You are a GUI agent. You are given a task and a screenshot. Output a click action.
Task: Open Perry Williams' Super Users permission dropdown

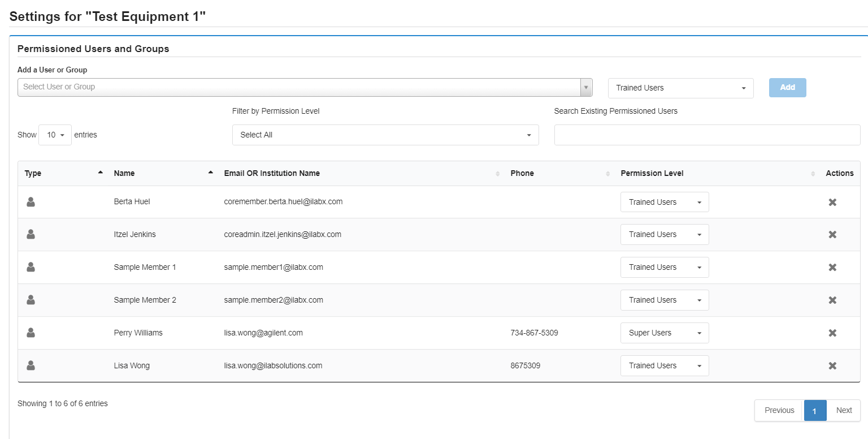coord(664,333)
